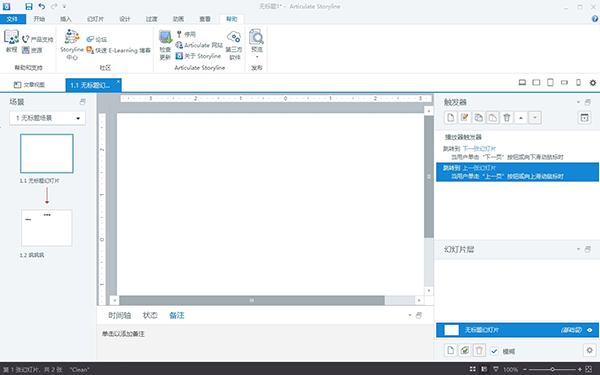Viewport: 600px width, 375px height.
Task: Click the fit-to-window icon in the status bar
Action: pos(589,369)
